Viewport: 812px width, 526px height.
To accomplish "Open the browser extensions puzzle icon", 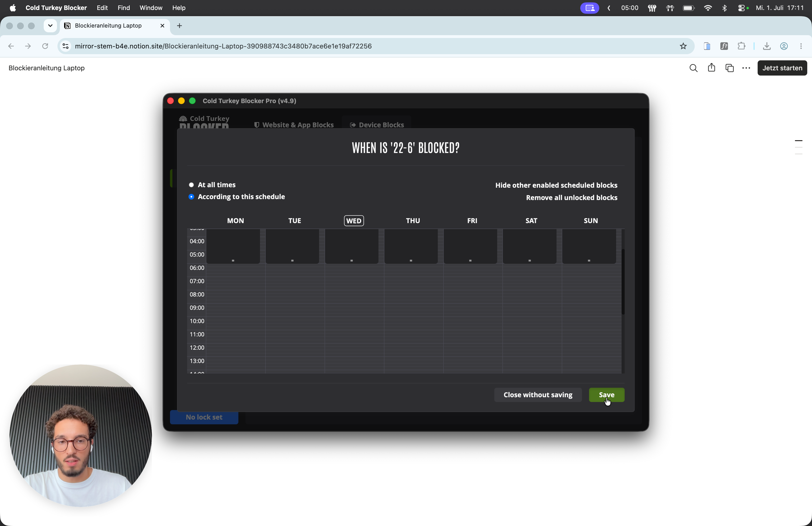I will [x=741, y=46].
